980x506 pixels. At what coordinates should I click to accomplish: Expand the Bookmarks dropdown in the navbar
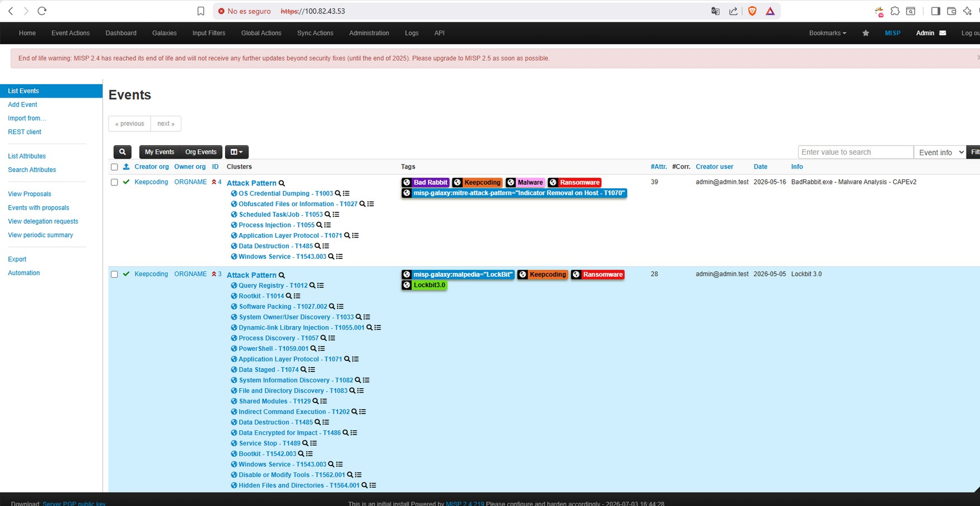pyautogui.click(x=828, y=33)
